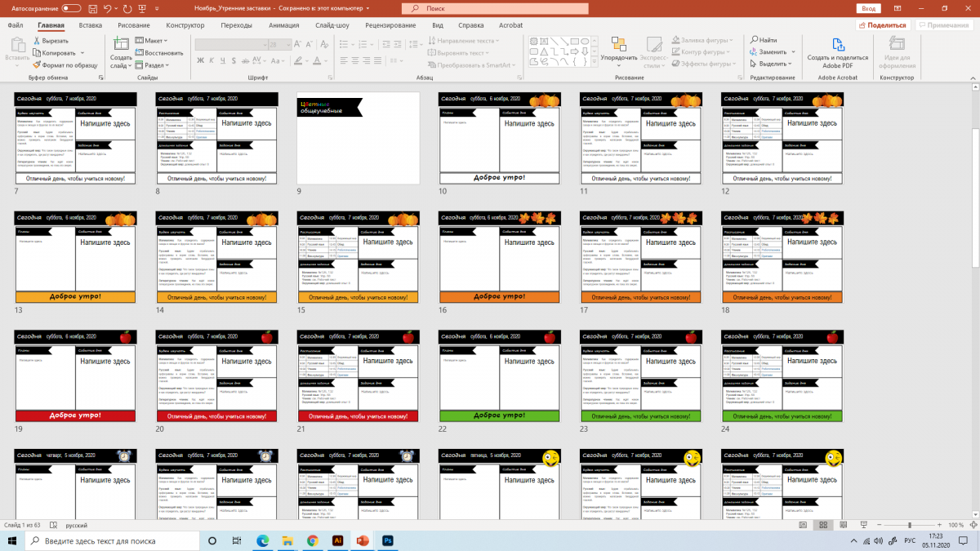Viewport: 980px width, 551px height.
Task: Expand the Макет layout dropdown
Action: (x=152, y=40)
